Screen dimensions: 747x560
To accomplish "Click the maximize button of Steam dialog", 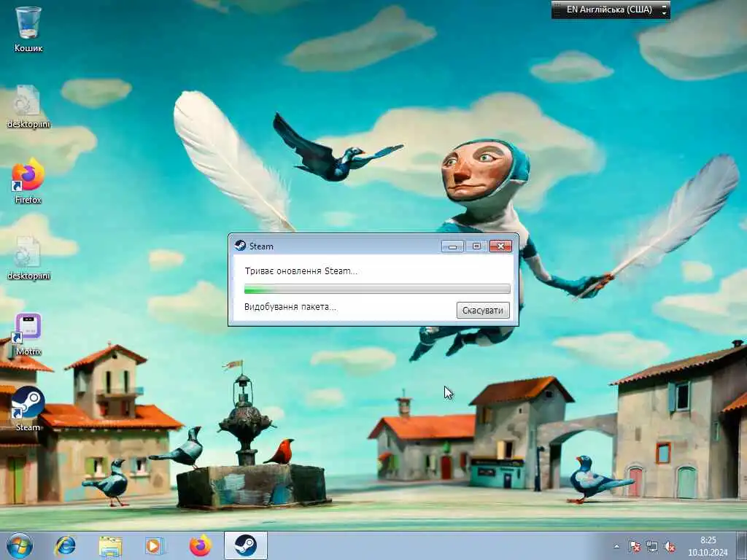I will point(476,246).
